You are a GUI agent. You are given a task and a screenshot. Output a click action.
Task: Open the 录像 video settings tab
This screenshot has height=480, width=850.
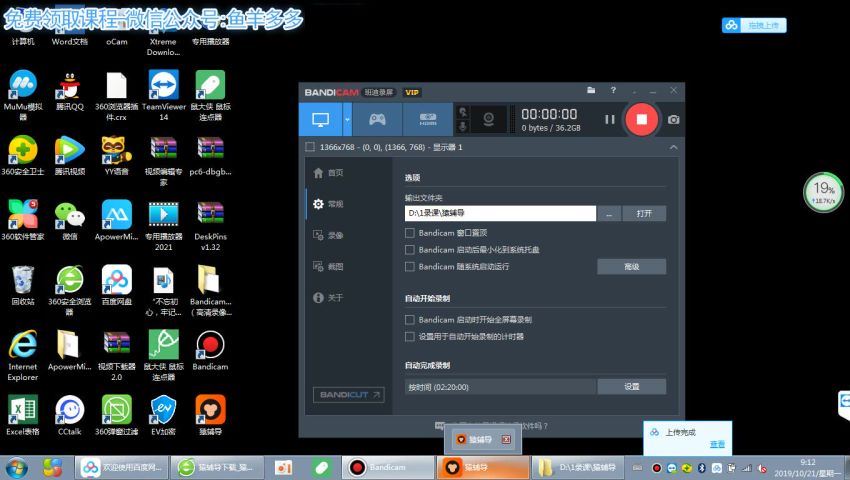coord(329,235)
